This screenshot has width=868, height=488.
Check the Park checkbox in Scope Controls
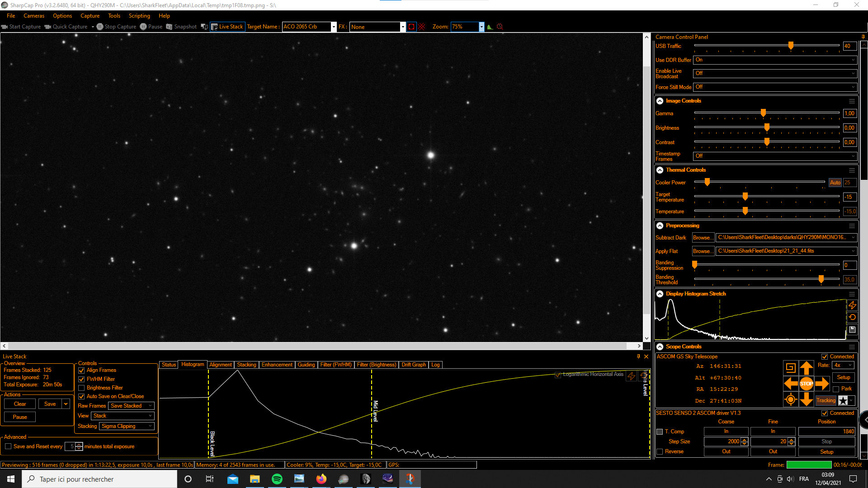click(836, 389)
